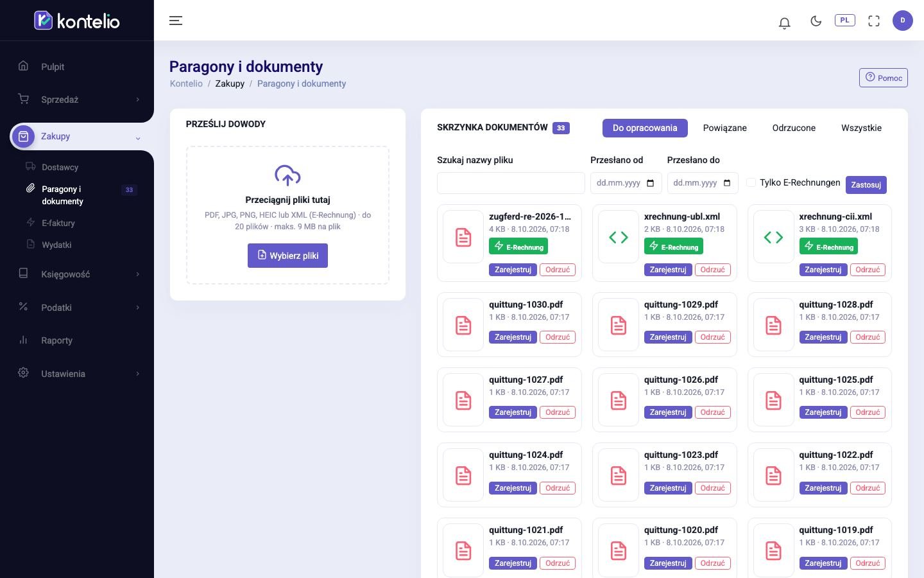Open Pulpit via the home icon
The width and height of the screenshot is (924, 578).
coord(23,66)
